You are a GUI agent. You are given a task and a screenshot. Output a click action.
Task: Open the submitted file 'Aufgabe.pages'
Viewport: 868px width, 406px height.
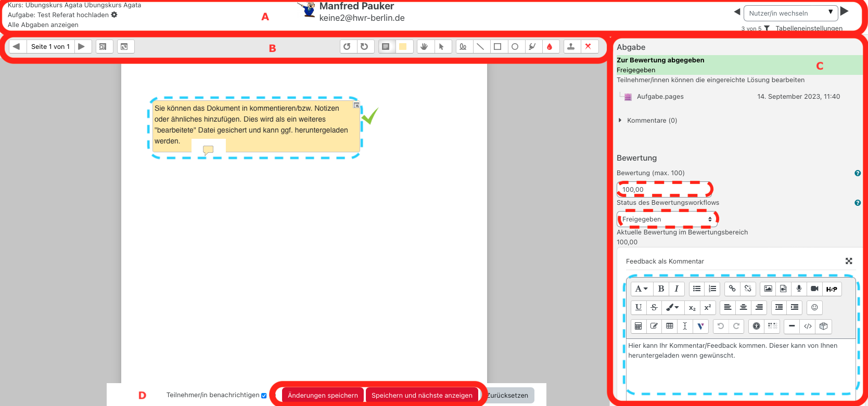[660, 97]
